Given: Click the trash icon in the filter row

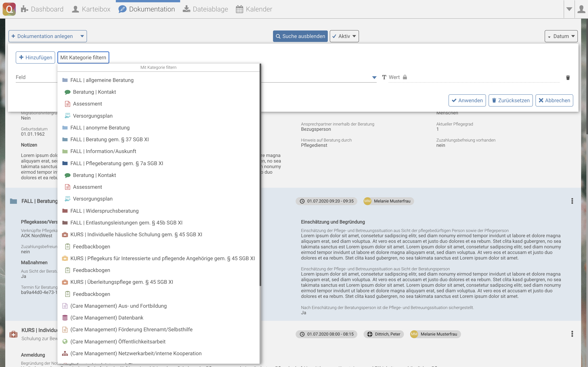Looking at the screenshot, I should [x=568, y=78].
